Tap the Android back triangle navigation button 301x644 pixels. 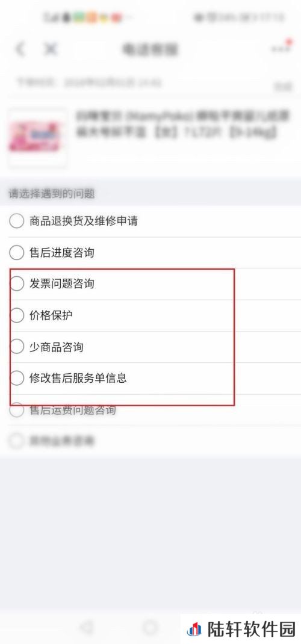point(87,627)
